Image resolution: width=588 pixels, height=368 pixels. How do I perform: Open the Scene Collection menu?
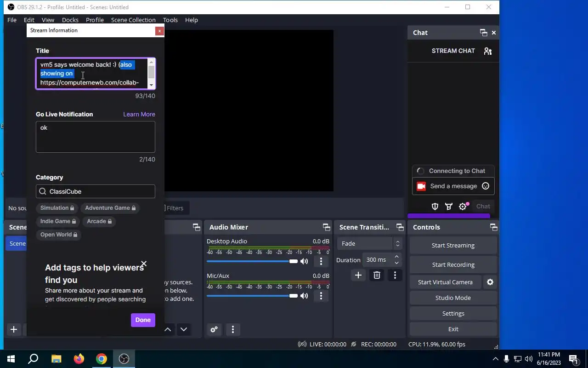[133, 20]
